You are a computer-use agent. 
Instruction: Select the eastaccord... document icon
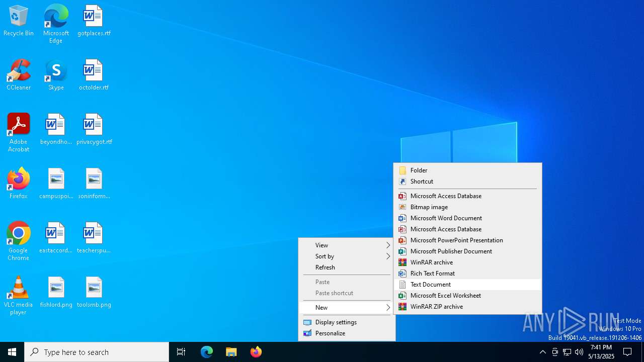click(56, 238)
